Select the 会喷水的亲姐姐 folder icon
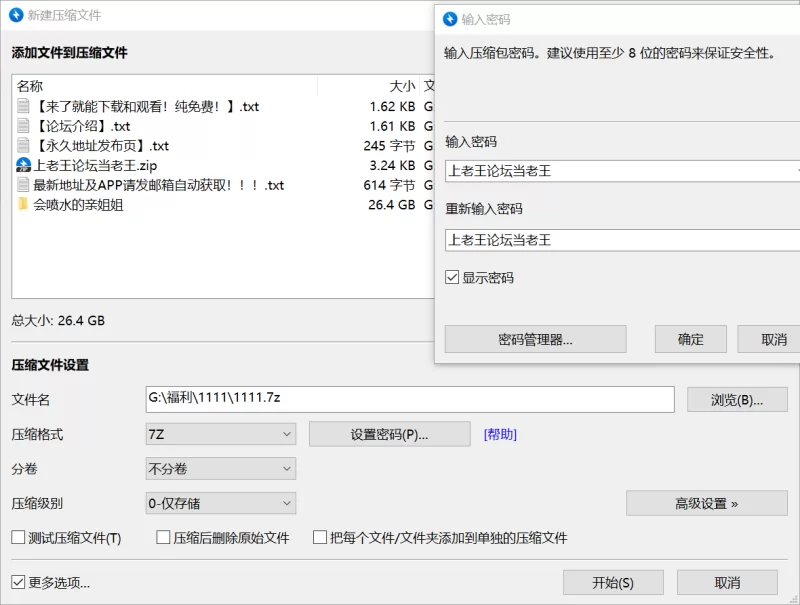 [24, 205]
